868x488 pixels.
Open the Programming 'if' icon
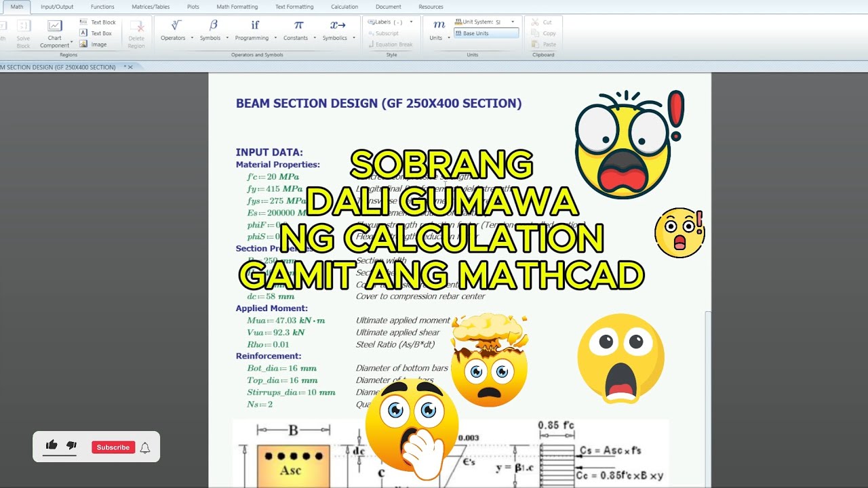(x=255, y=25)
